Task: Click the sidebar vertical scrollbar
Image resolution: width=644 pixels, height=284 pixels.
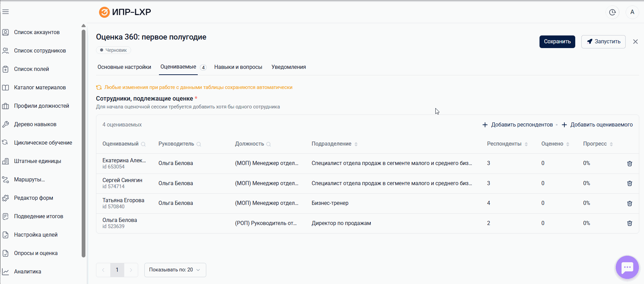Action: [83, 143]
